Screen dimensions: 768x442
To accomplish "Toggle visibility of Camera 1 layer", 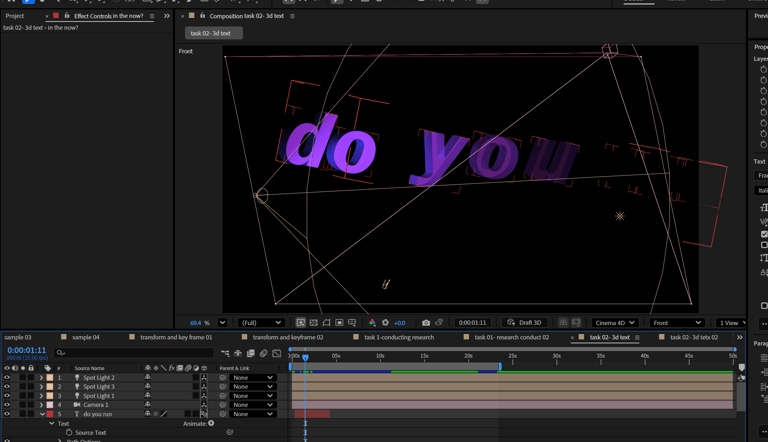I will [x=7, y=405].
